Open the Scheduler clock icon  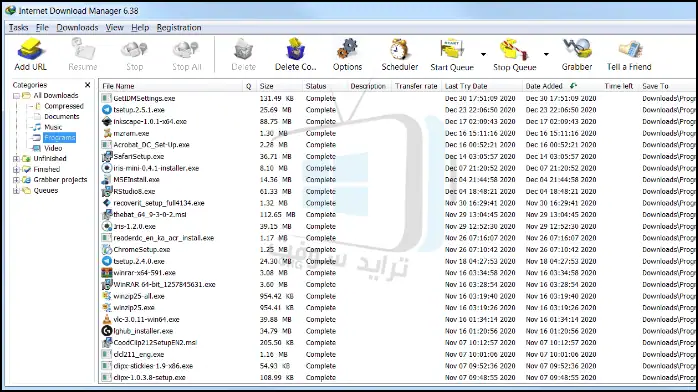[x=399, y=49]
